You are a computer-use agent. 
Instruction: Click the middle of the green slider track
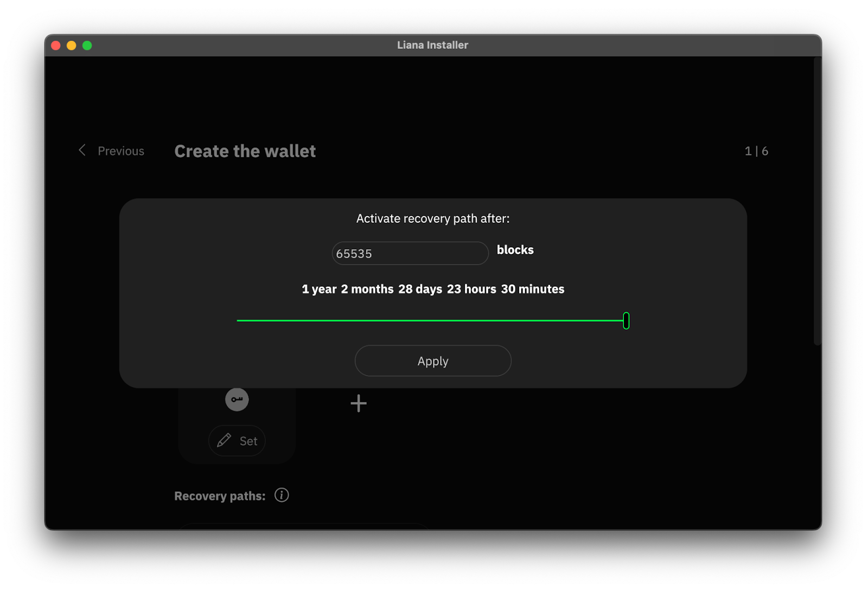(x=431, y=320)
